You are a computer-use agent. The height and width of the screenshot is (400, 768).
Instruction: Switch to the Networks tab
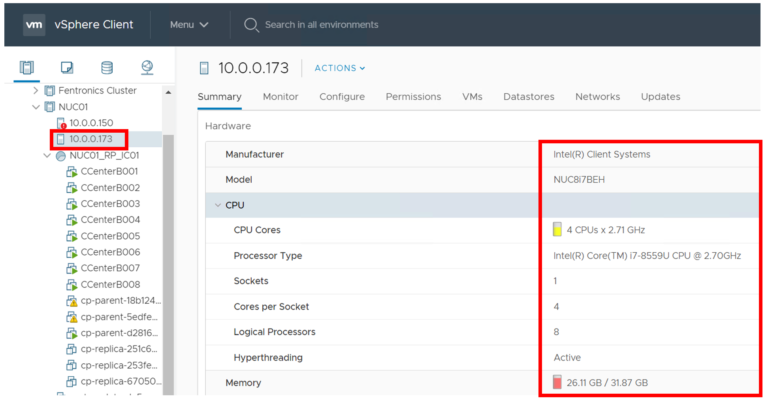(598, 97)
